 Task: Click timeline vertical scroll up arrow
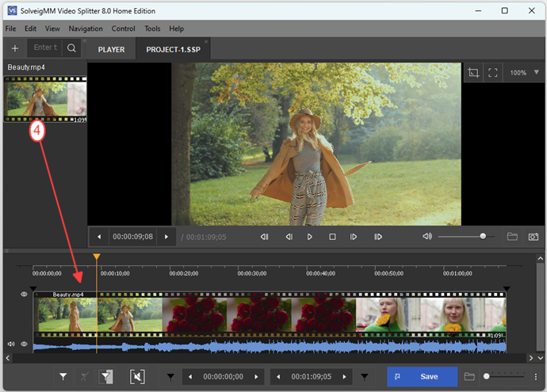[540, 258]
